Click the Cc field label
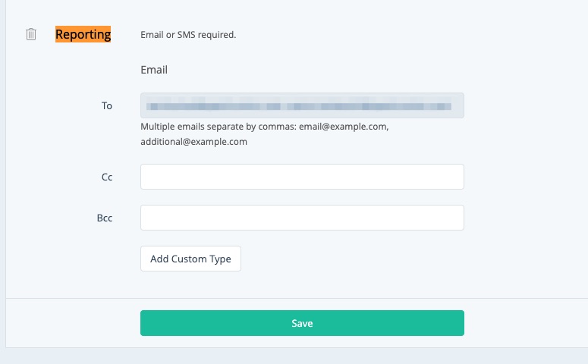Image resolution: width=588 pixels, height=364 pixels. pos(107,177)
